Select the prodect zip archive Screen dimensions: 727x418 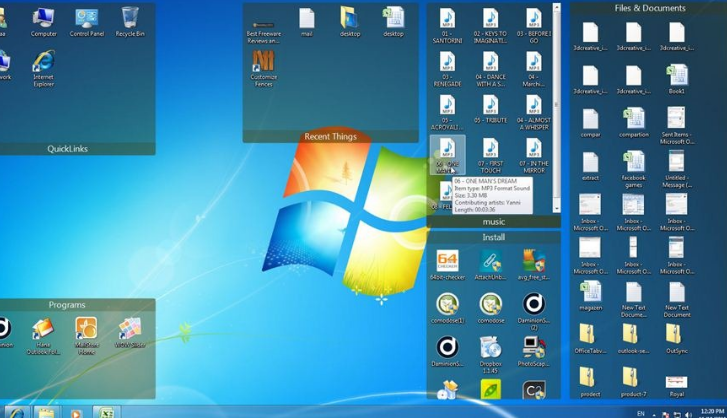tap(590, 382)
